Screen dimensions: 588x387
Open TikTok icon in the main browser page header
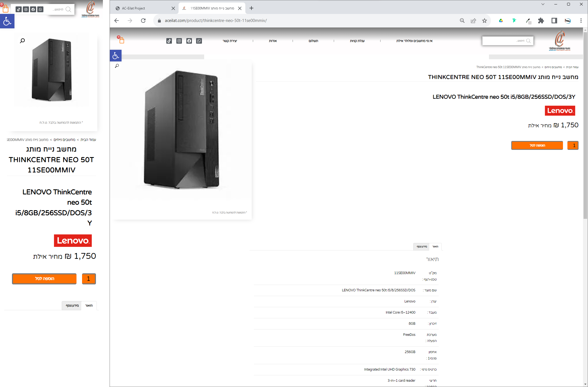[x=169, y=41]
